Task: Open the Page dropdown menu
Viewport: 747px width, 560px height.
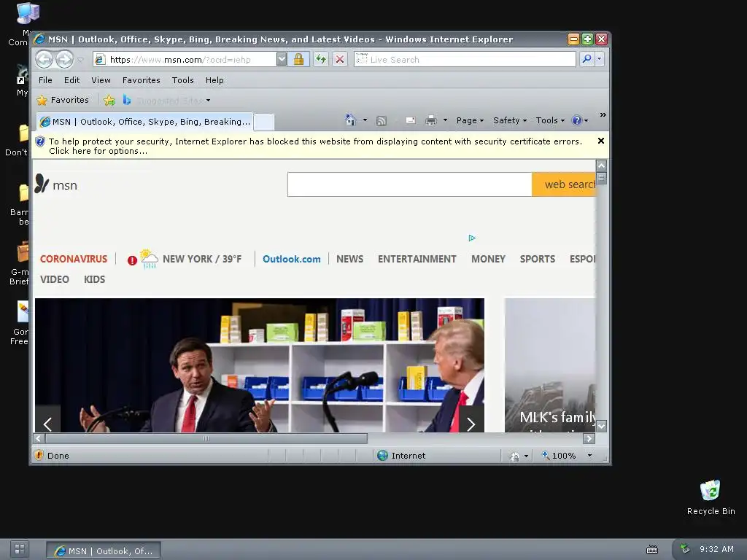Action: (470, 120)
